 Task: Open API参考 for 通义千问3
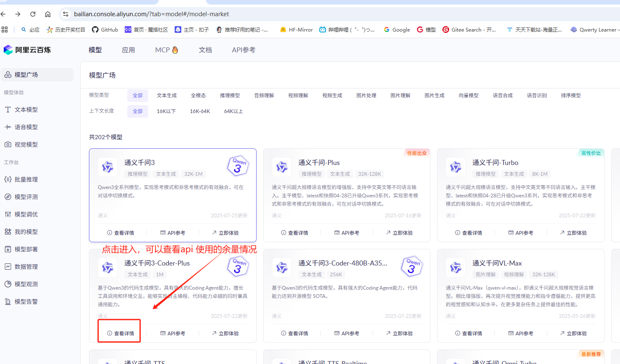click(x=173, y=233)
